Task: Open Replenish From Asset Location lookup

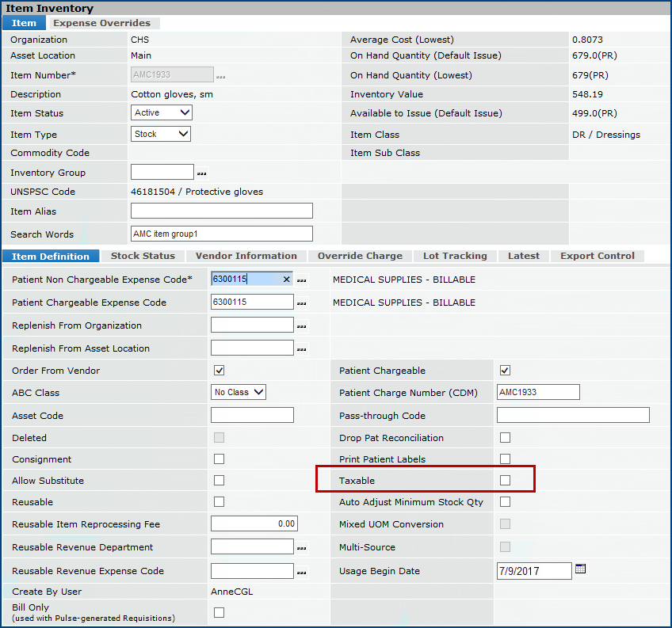Action: click(x=301, y=349)
